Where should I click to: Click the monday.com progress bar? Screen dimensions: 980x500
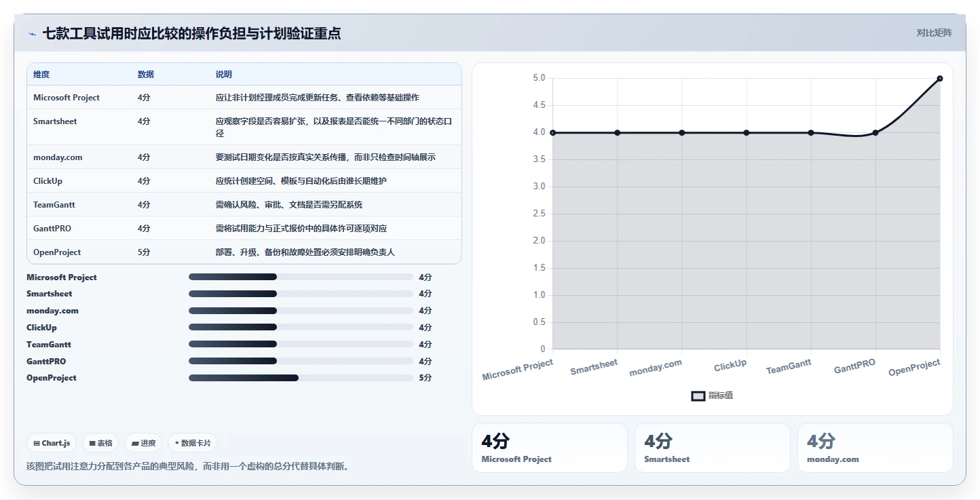(301, 311)
